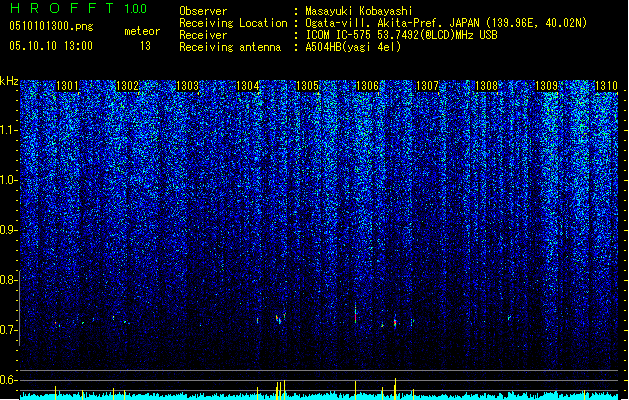Click the 1301 time marker
The image size is (629, 400).
tap(67, 86)
